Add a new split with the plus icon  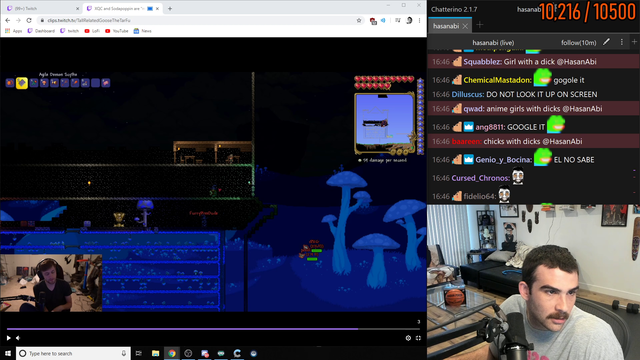(x=635, y=42)
